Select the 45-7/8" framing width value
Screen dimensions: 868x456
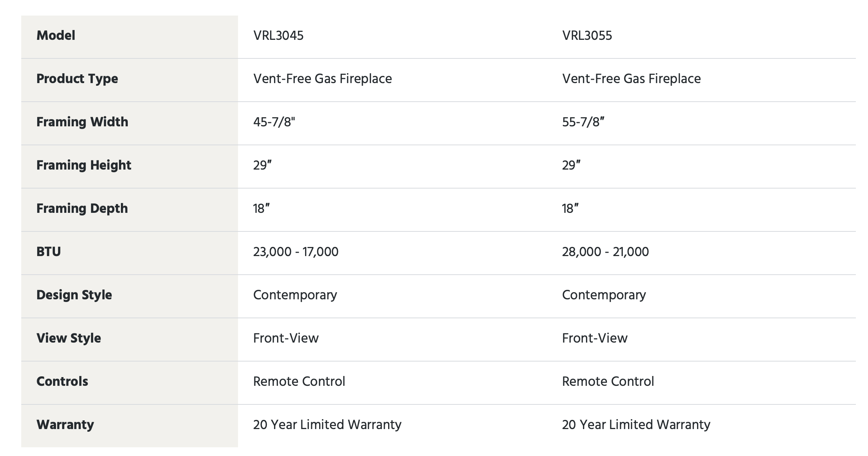pos(274,122)
